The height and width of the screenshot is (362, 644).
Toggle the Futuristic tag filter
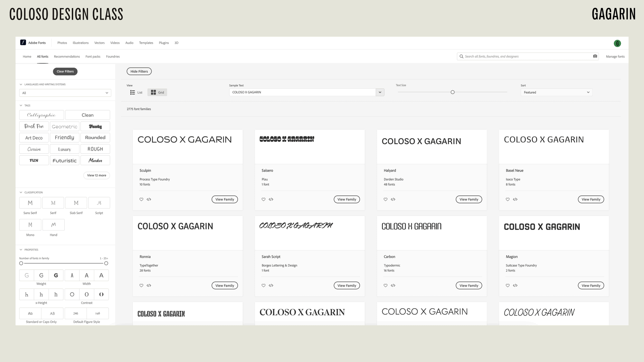point(65,160)
